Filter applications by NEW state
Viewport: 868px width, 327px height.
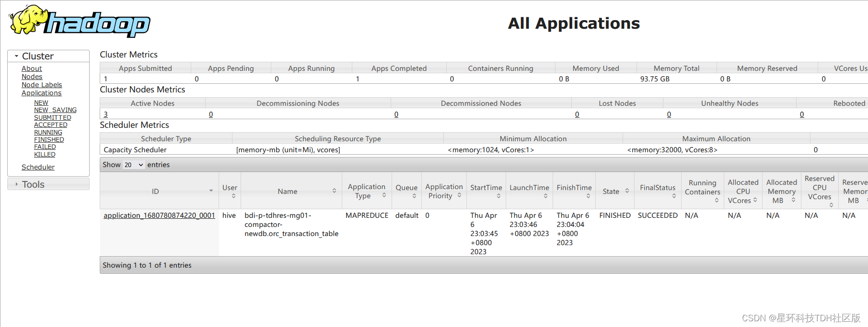(x=41, y=102)
